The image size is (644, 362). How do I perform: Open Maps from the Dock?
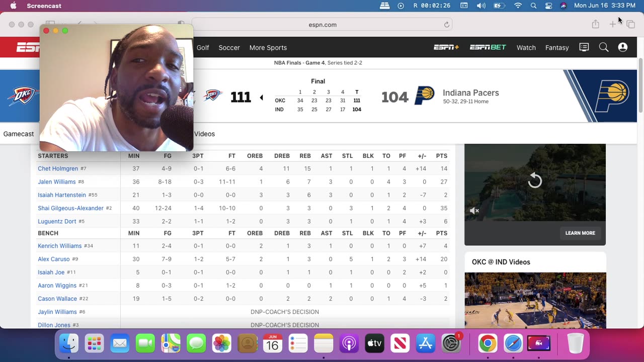(171, 343)
